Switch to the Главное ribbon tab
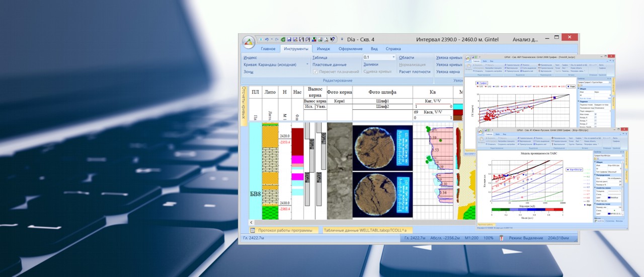Screen dimensions: 644x277 (268, 49)
